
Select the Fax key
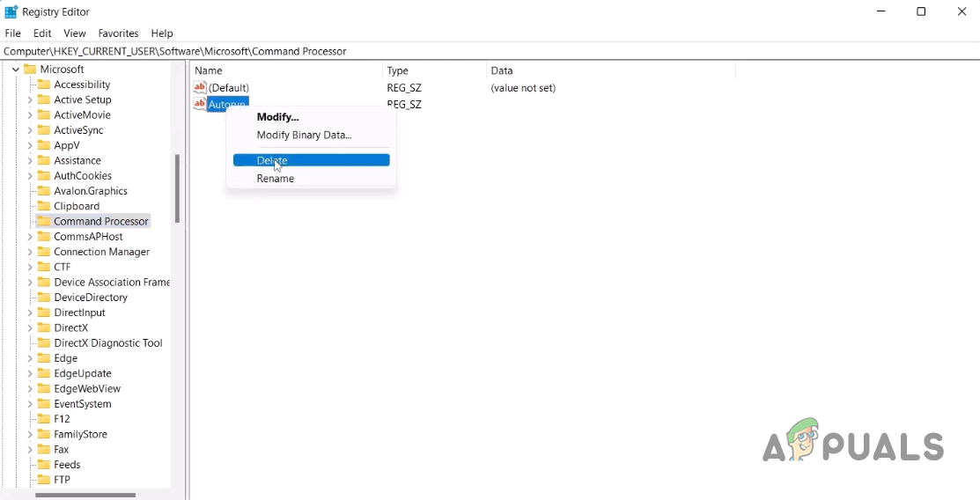(x=62, y=449)
